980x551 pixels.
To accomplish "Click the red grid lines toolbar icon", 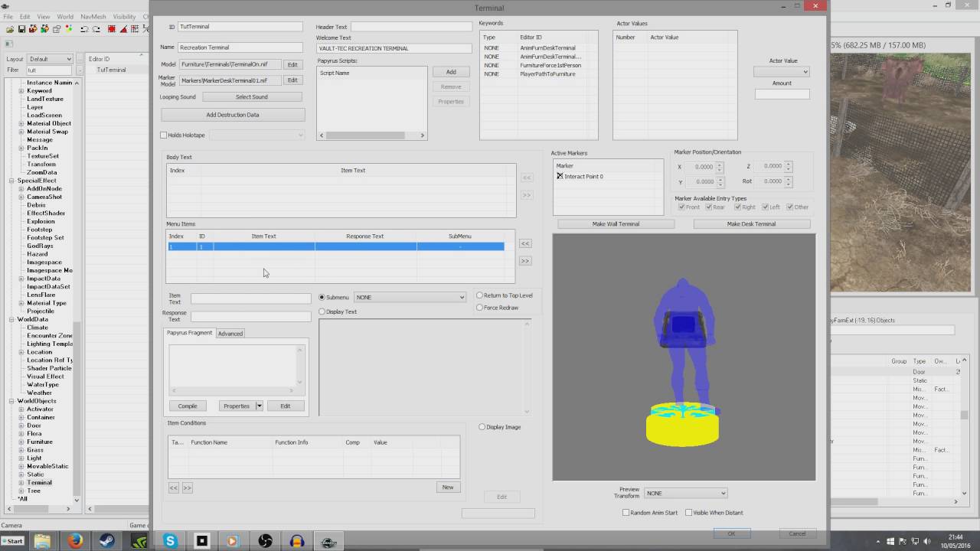I will [135, 29].
